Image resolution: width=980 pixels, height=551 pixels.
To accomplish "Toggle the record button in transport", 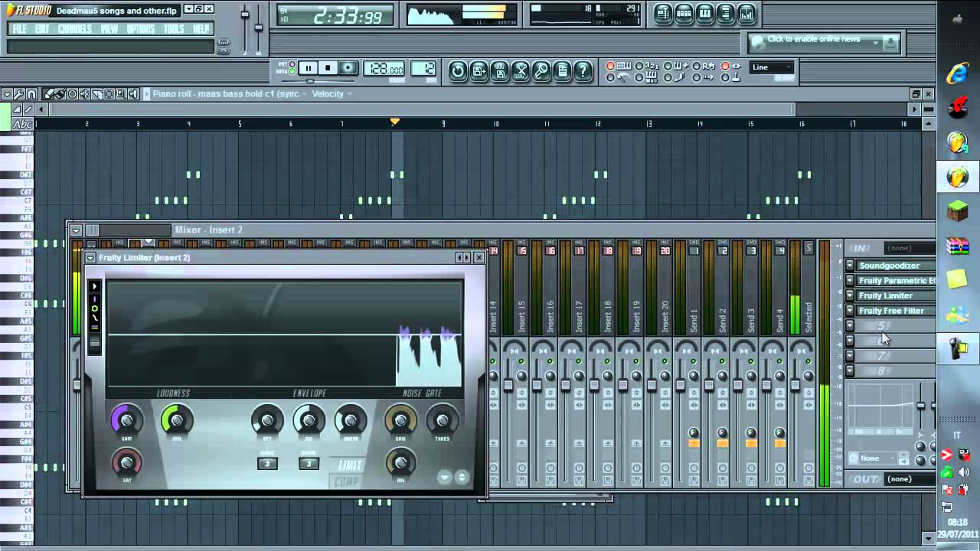I will [x=348, y=68].
